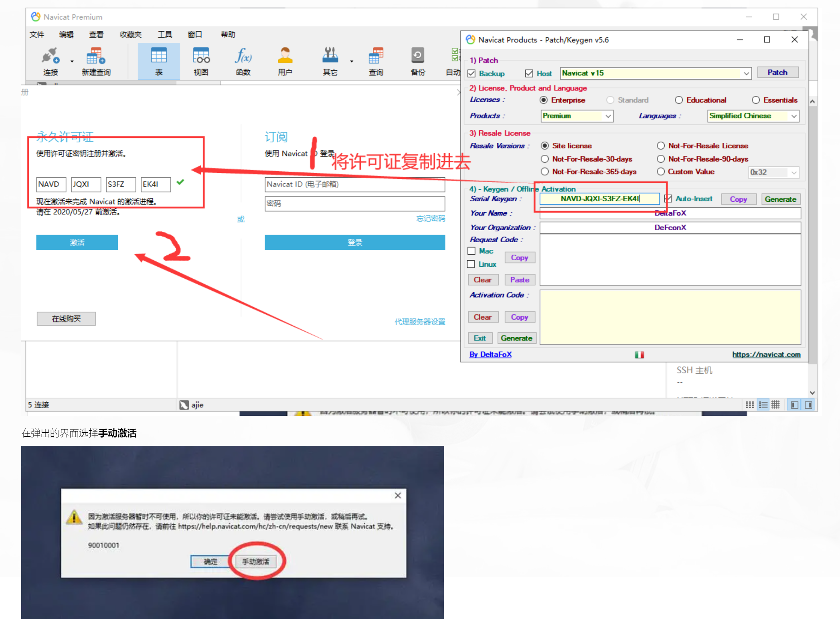Image resolution: width=840 pixels, height=624 pixels.
Task: Click the Navicat ID email field
Action: pyautogui.click(x=355, y=184)
